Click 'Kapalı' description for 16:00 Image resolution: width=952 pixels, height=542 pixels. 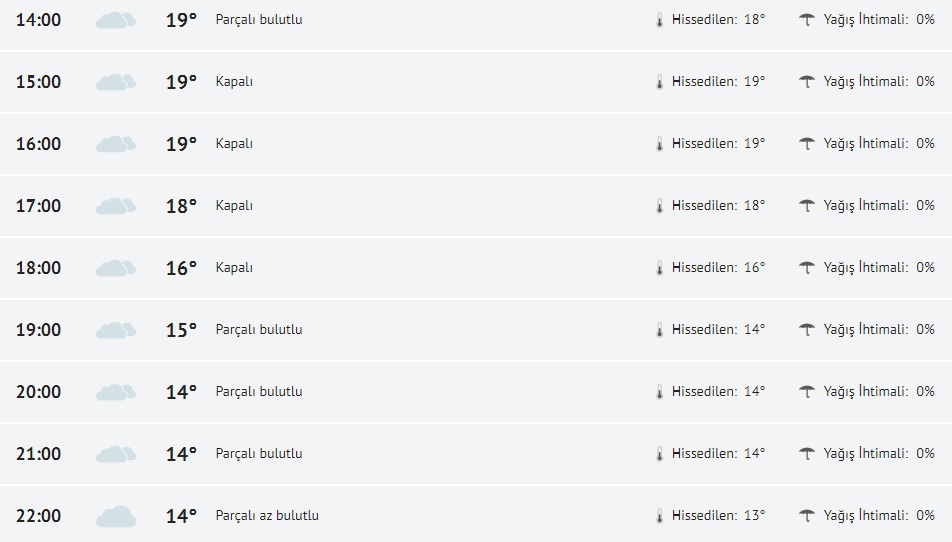pyautogui.click(x=234, y=144)
